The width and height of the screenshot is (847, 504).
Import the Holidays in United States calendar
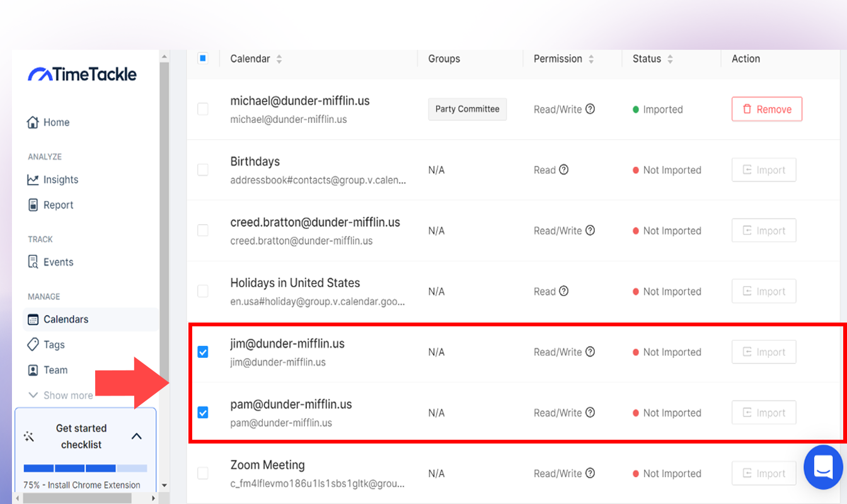click(x=764, y=291)
